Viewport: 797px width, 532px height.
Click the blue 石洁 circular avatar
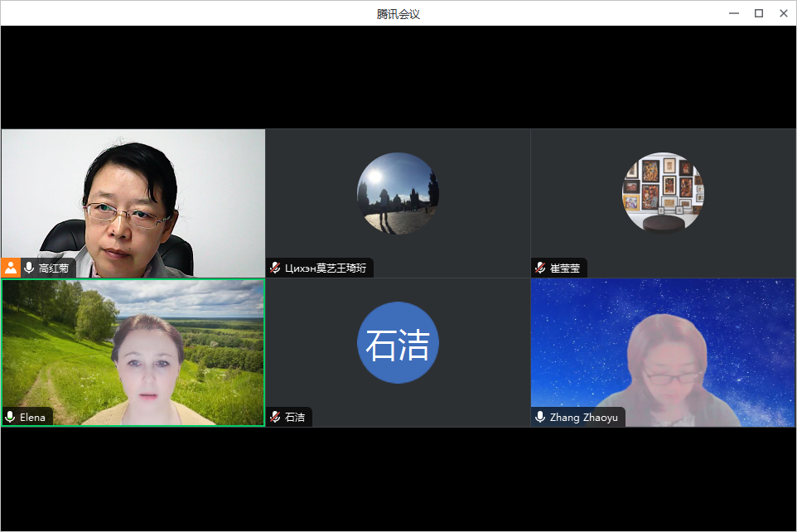pos(398,343)
